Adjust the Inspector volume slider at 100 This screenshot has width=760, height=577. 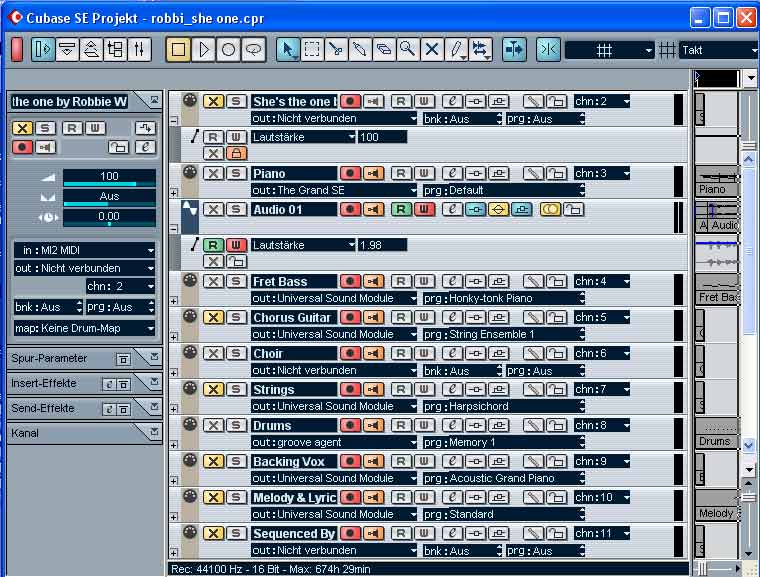(x=109, y=177)
